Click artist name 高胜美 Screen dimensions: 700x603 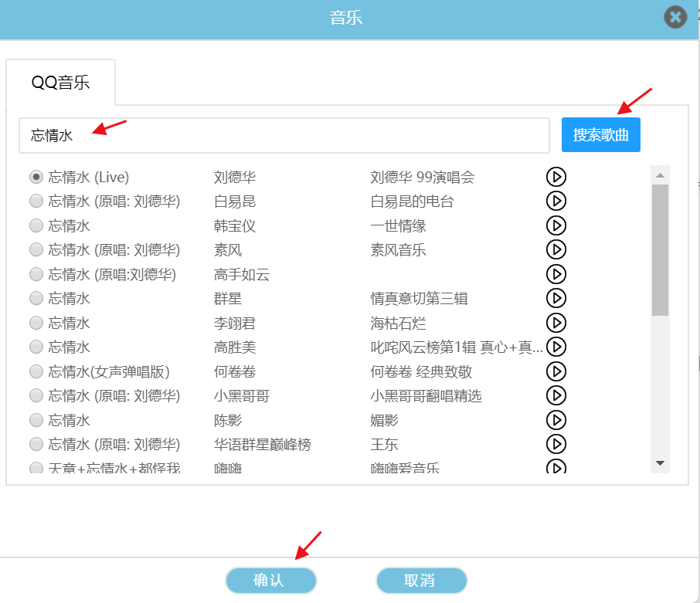[235, 347]
